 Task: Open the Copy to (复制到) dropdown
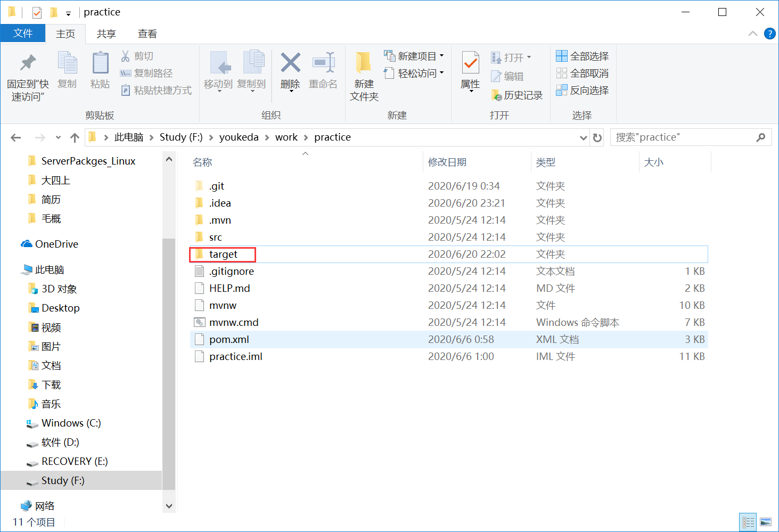[x=251, y=91]
